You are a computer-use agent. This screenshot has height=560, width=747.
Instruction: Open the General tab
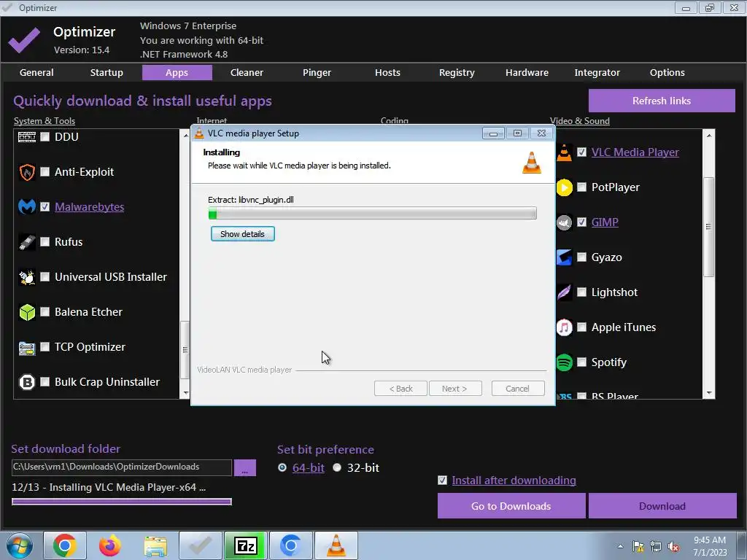[x=36, y=73]
